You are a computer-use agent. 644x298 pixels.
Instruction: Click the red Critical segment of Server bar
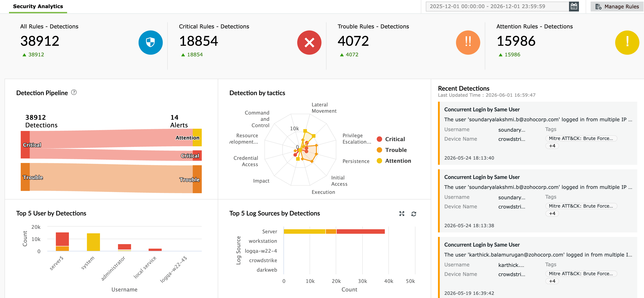click(361, 232)
